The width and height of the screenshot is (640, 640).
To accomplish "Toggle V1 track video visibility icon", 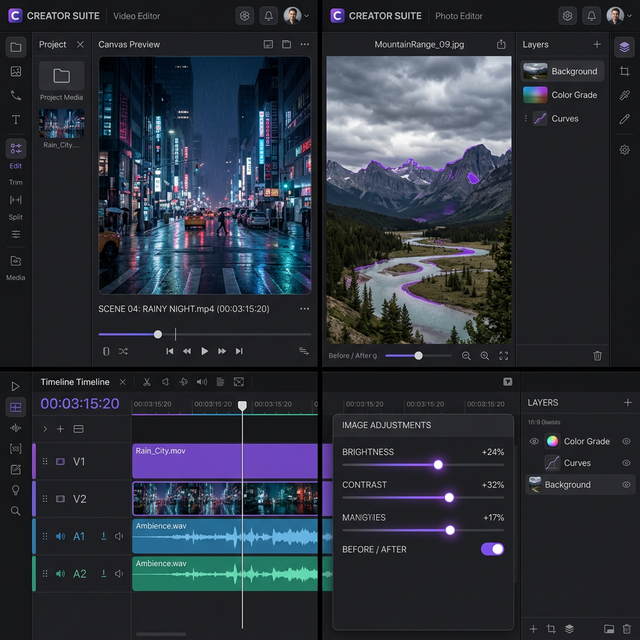I will (x=60, y=461).
